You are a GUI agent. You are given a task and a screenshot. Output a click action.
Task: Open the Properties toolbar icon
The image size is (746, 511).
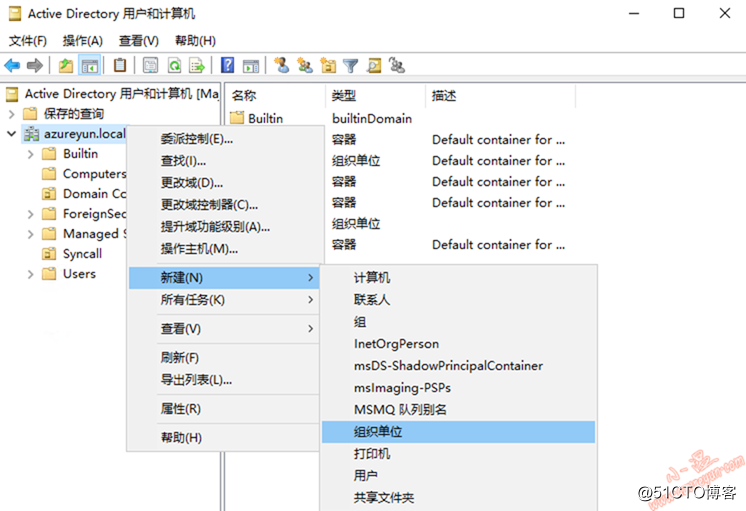tap(150, 65)
